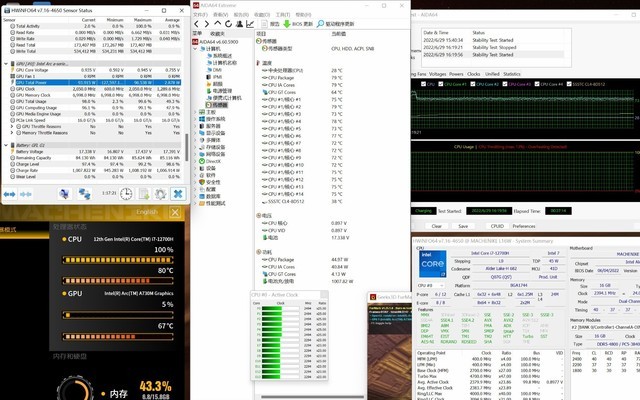Click HWiNFO second network connection icon

click(84, 194)
